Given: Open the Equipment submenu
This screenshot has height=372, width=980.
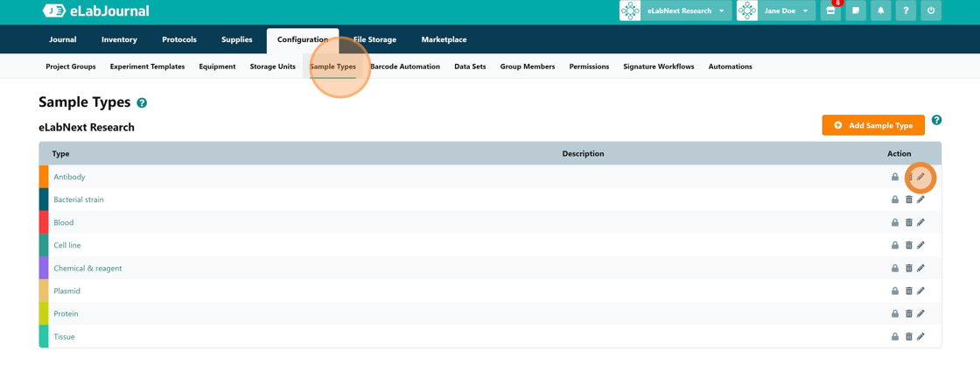Looking at the screenshot, I should 218,67.
